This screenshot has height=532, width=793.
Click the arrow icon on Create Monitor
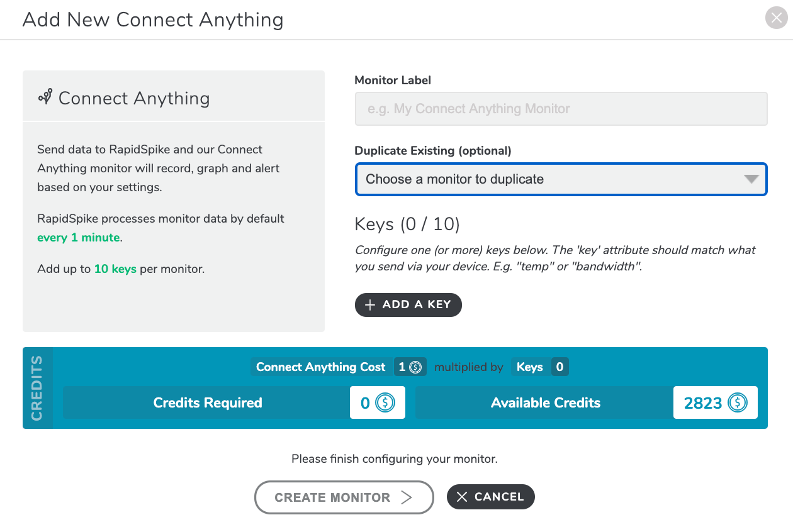point(407,497)
